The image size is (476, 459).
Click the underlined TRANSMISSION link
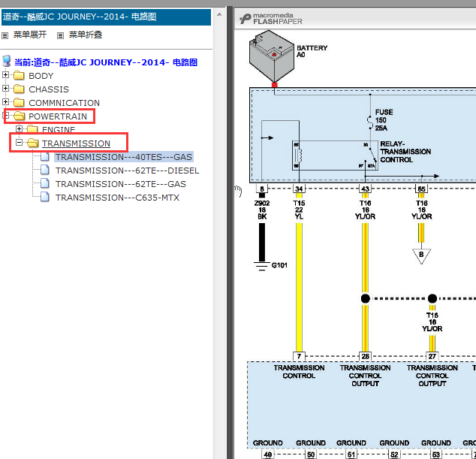click(76, 143)
